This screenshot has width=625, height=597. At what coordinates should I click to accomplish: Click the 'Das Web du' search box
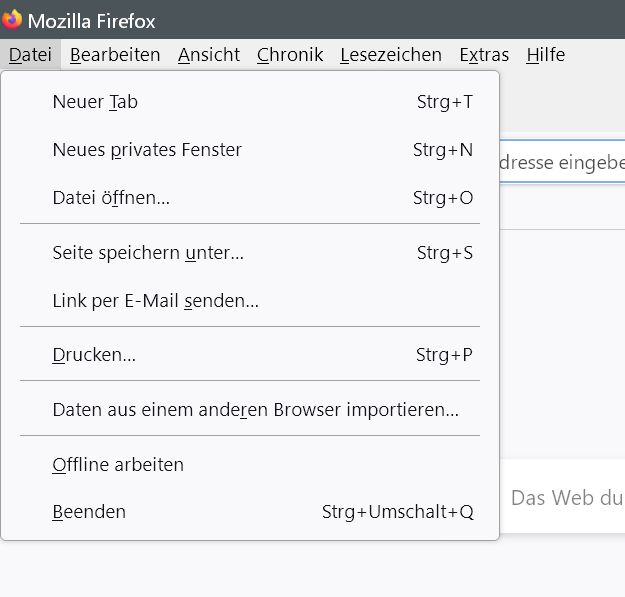tap(565, 497)
